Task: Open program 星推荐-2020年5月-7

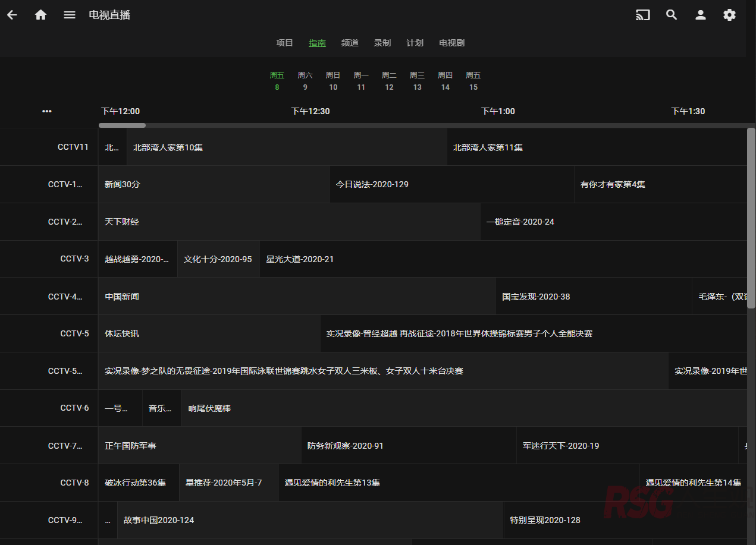Action: (x=229, y=483)
